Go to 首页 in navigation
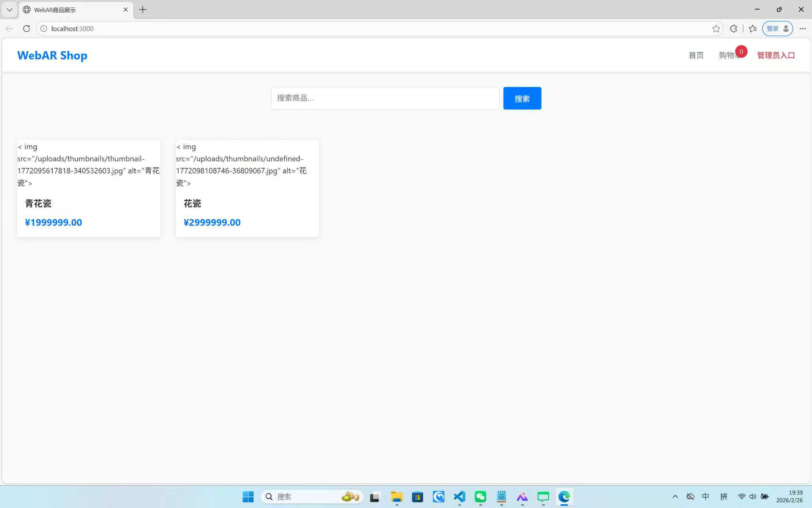812x508 pixels. (696, 55)
